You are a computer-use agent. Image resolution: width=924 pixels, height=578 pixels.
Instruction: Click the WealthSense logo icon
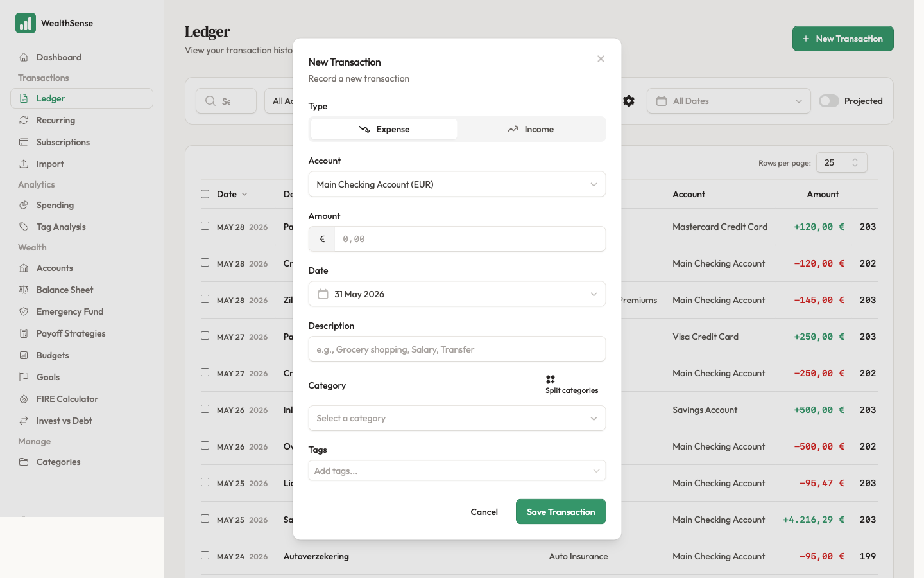click(26, 23)
